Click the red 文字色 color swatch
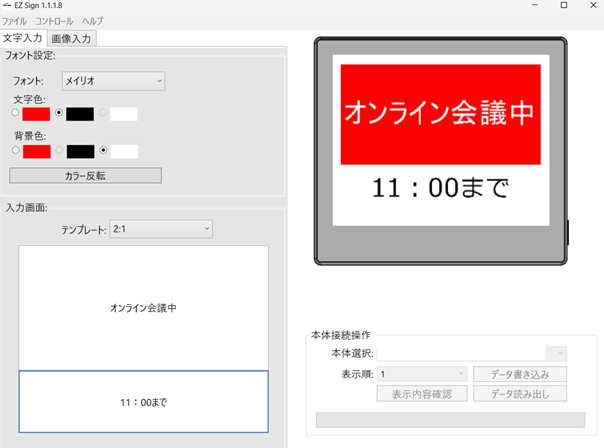The width and height of the screenshot is (604, 448). 36,114
